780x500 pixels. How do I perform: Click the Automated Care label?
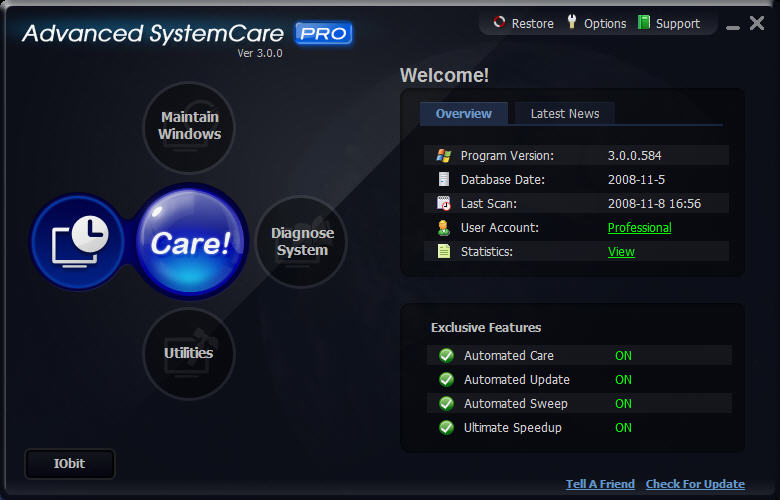point(508,356)
